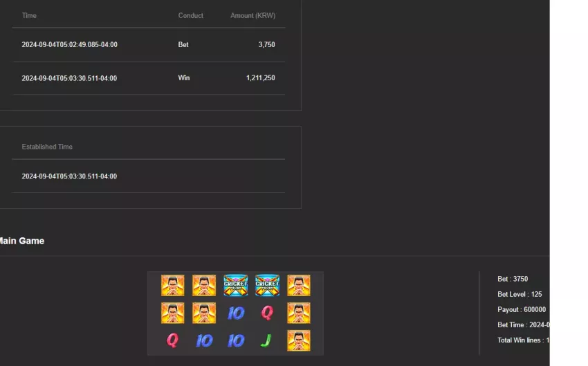Viewport: 588px width, 366px height.
Task: Click the Established Time header
Action: coord(47,147)
